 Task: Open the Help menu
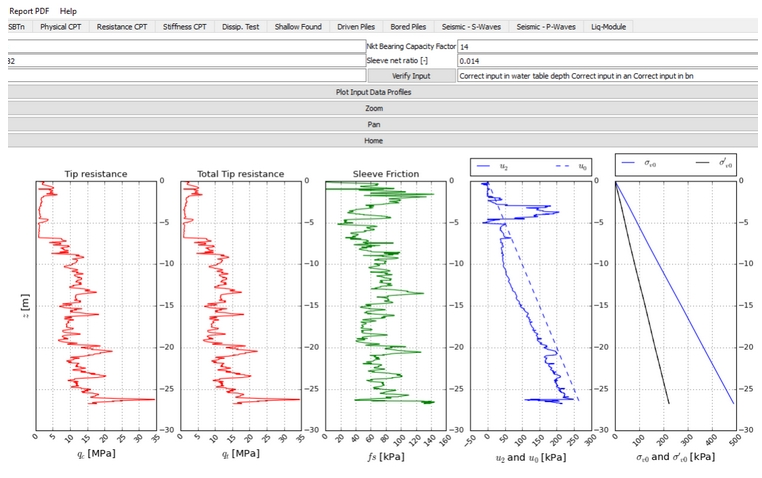[x=68, y=10]
